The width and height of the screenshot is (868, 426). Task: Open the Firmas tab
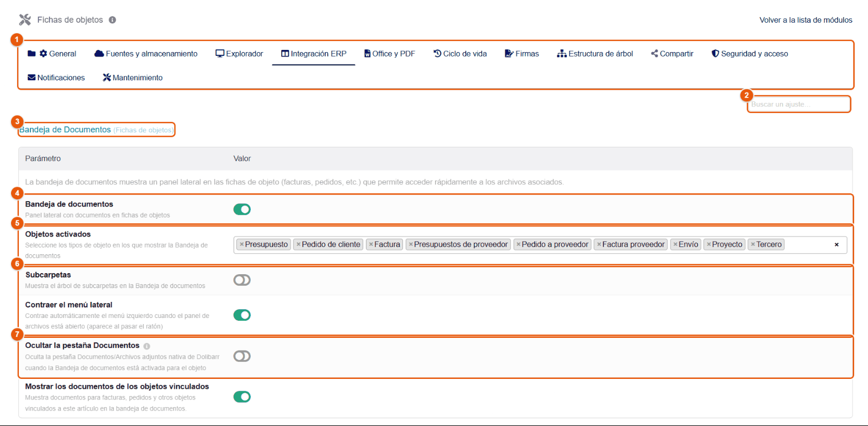521,54
